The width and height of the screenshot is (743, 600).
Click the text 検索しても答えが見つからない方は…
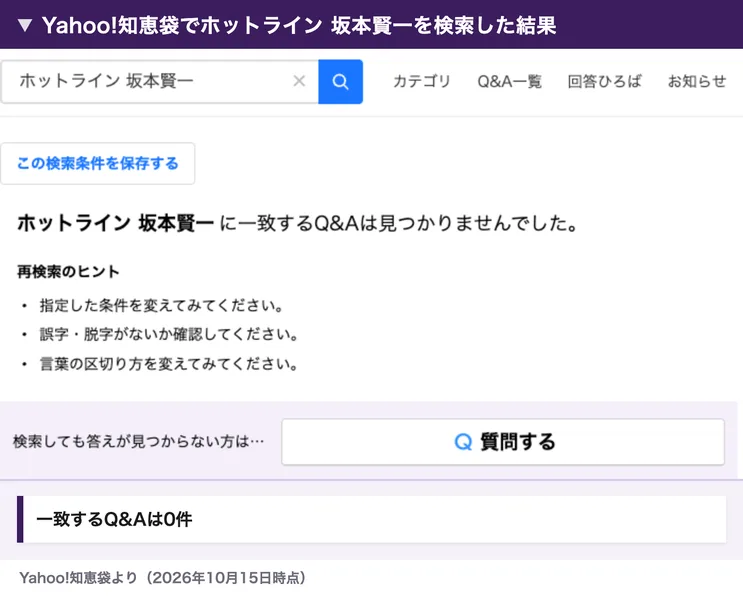click(x=138, y=442)
